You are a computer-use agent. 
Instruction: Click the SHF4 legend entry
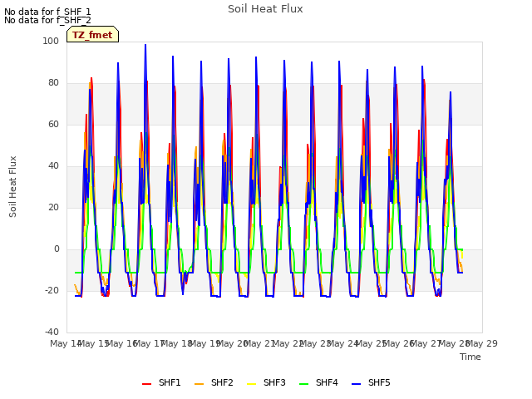tap(318, 382)
